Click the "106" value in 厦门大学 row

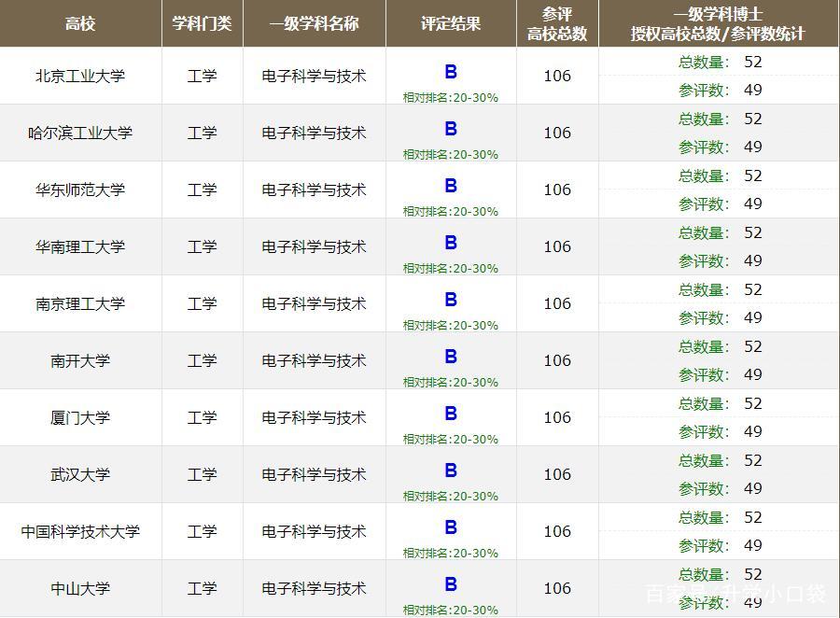(557, 417)
